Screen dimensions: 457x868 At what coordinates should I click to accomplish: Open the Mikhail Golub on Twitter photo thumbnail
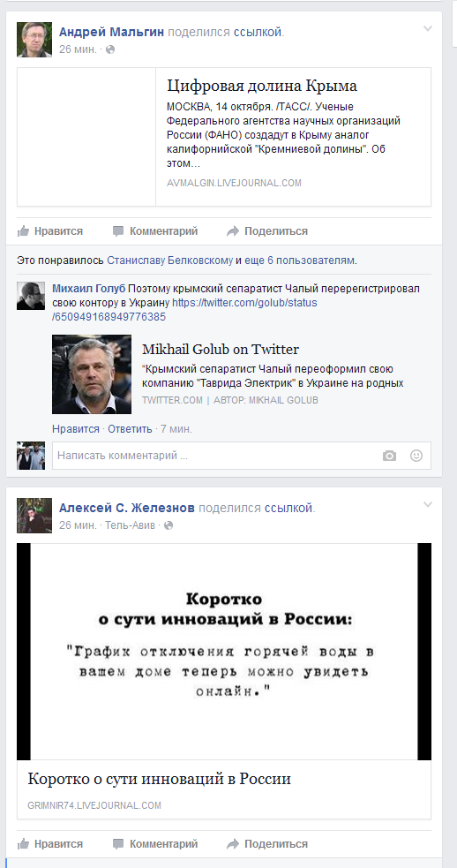(x=92, y=374)
